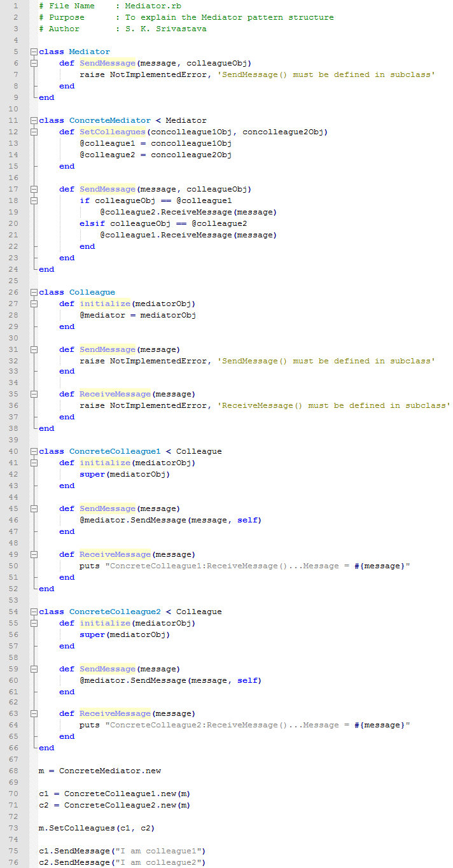
Task: Click '@mediator = mediatorObj' assignment
Action: coord(137,315)
